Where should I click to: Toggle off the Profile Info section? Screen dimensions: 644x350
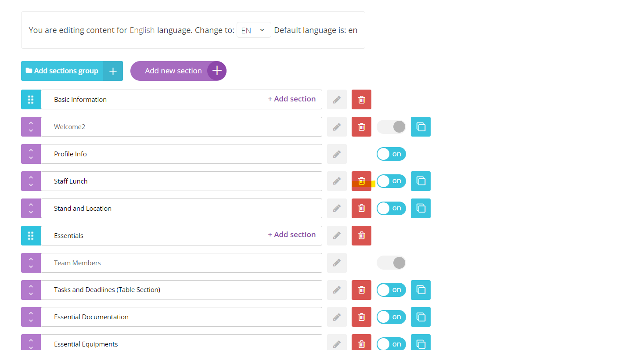tap(391, 154)
